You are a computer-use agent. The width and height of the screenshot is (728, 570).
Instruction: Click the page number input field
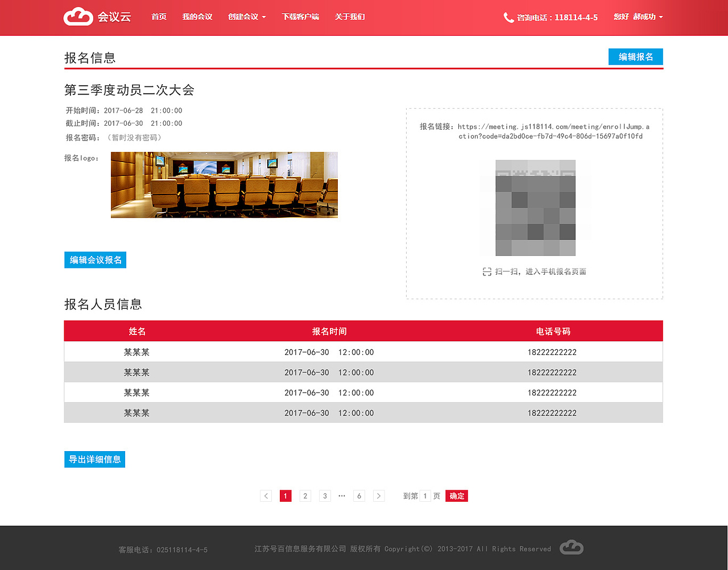click(425, 495)
